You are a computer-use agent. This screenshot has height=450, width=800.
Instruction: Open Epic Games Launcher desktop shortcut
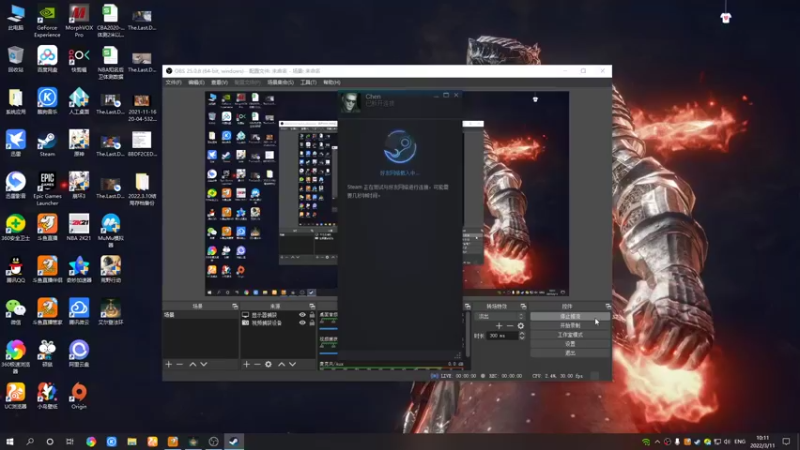pos(47,189)
